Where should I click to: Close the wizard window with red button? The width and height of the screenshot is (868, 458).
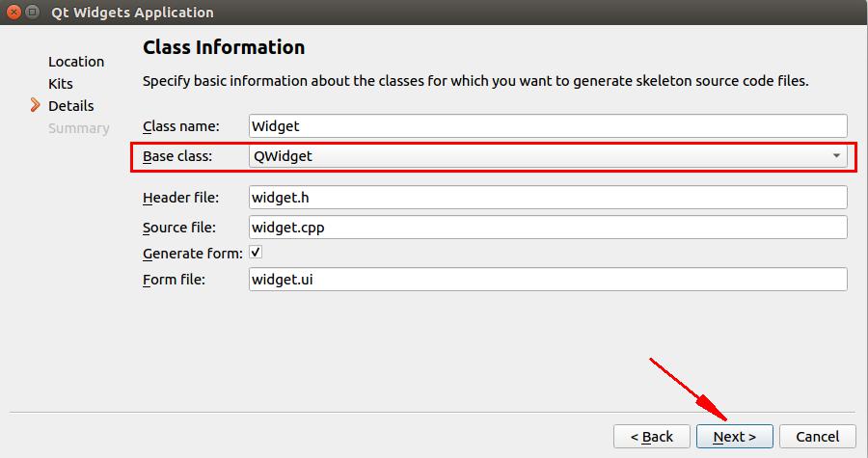click(14, 12)
